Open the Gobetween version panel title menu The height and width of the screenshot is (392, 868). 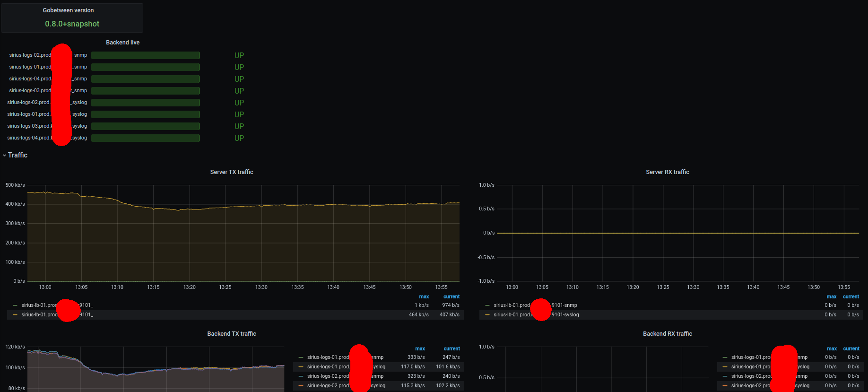[x=68, y=10]
